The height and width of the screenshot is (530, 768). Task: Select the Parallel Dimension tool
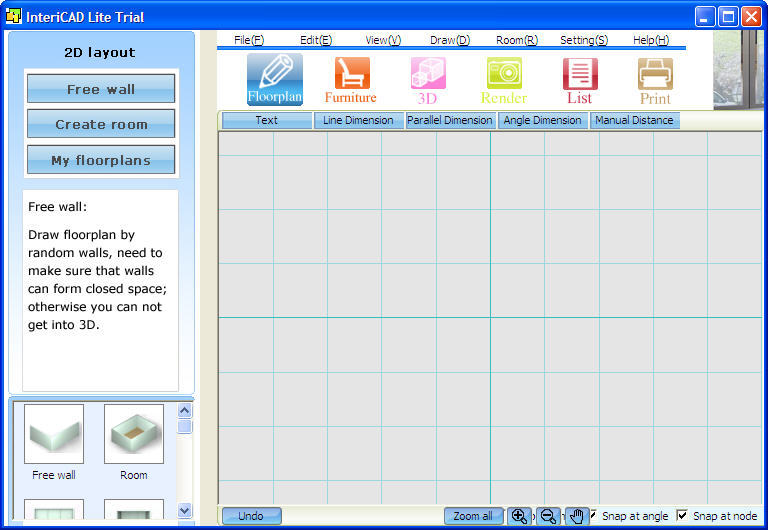pos(450,120)
